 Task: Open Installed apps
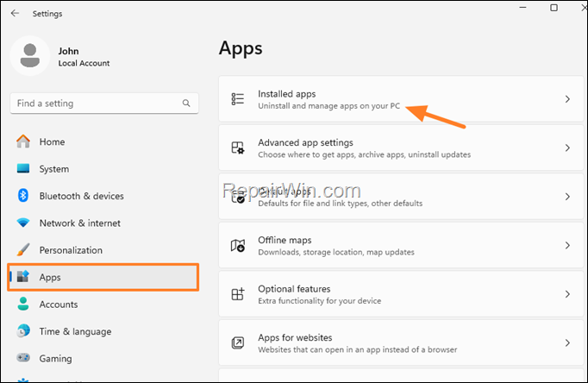click(x=401, y=99)
